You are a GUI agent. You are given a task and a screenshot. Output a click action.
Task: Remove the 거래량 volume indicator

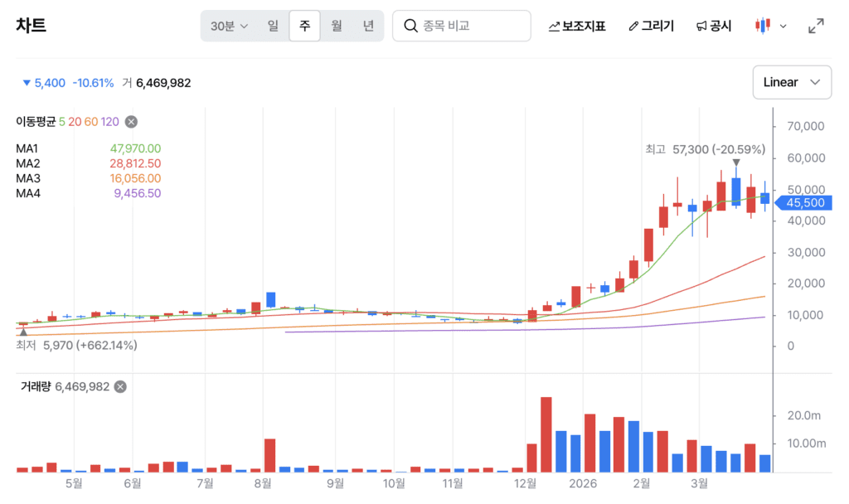pos(120,386)
